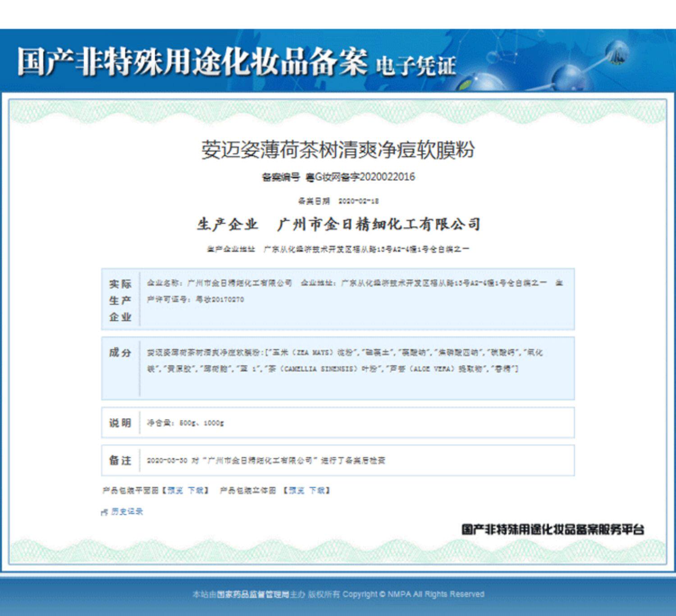Click 下载 link for 产品包装立体图
676x616 pixels.
tap(316, 490)
